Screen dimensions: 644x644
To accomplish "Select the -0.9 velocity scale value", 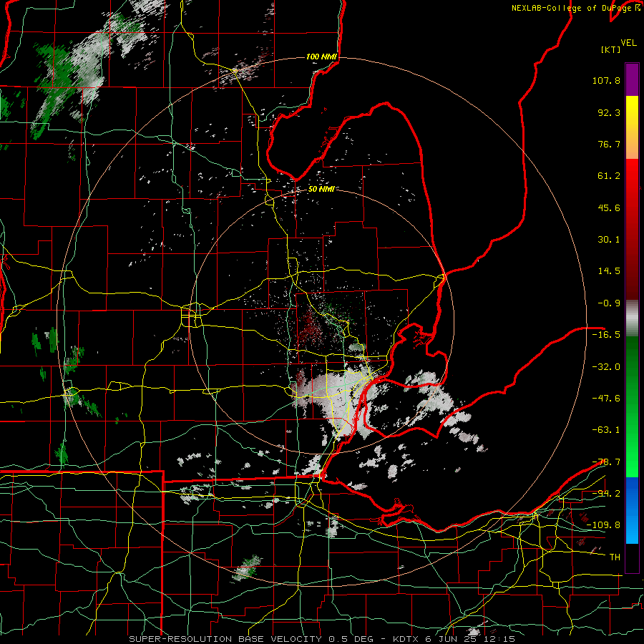I will point(609,303).
